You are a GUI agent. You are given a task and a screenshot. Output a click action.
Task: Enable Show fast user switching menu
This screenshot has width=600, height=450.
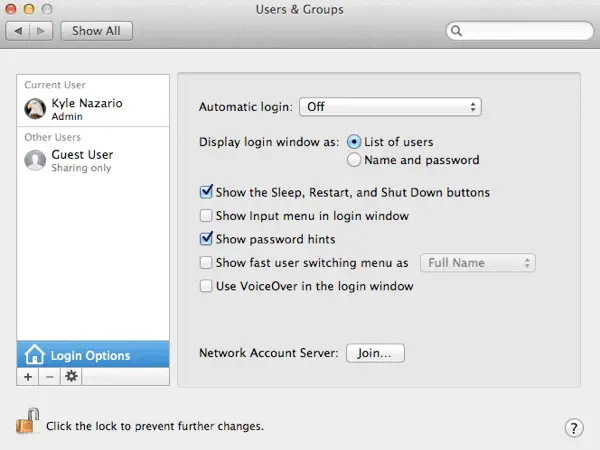(206, 262)
